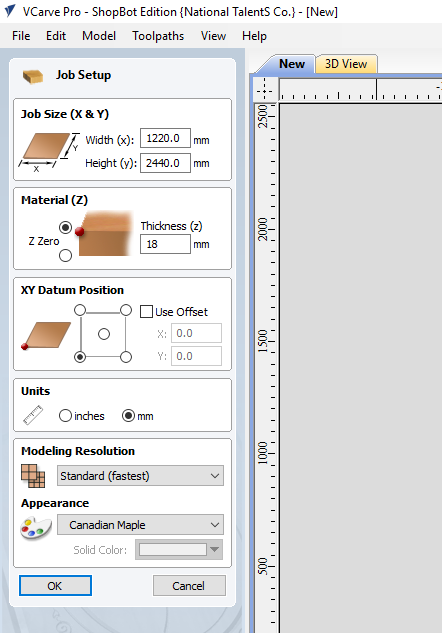Click the Modeling Resolution grid icon
The height and width of the screenshot is (633, 442).
[33, 476]
